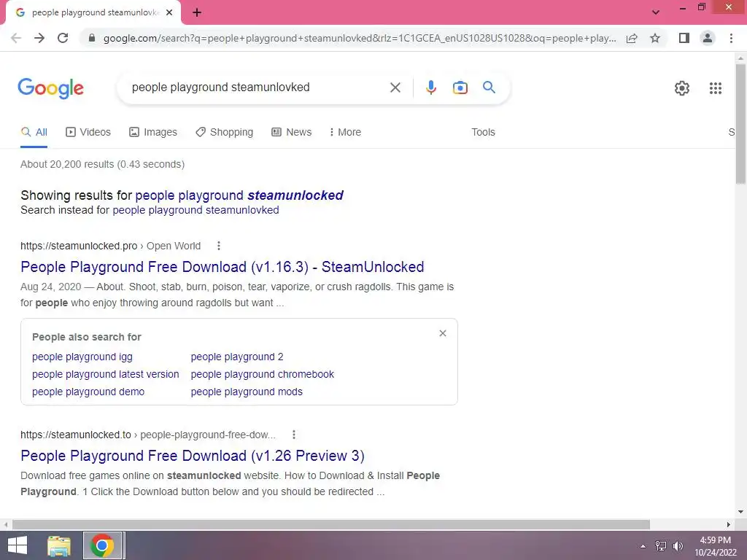Select 'people playground demo' suggestion
747x560 pixels.
(x=88, y=392)
